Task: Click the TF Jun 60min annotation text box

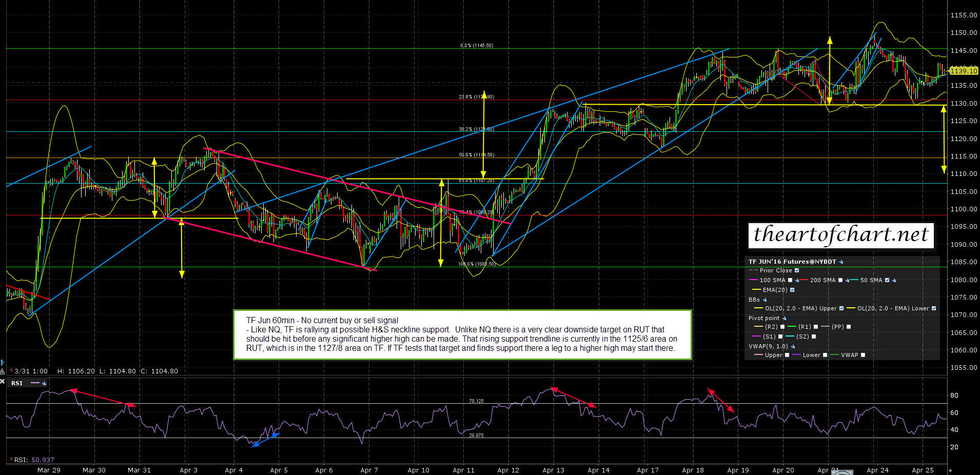Action: (462, 334)
